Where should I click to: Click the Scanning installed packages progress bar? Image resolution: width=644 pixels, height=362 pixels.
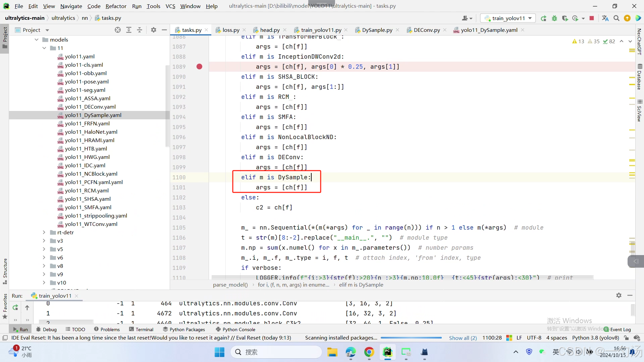(x=411, y=338)
